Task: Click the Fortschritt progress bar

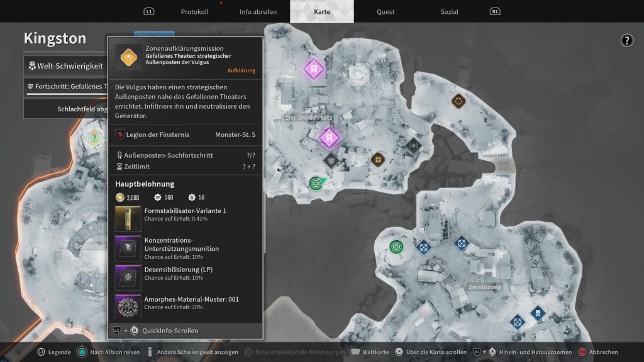Action: (x=65, y=95)
